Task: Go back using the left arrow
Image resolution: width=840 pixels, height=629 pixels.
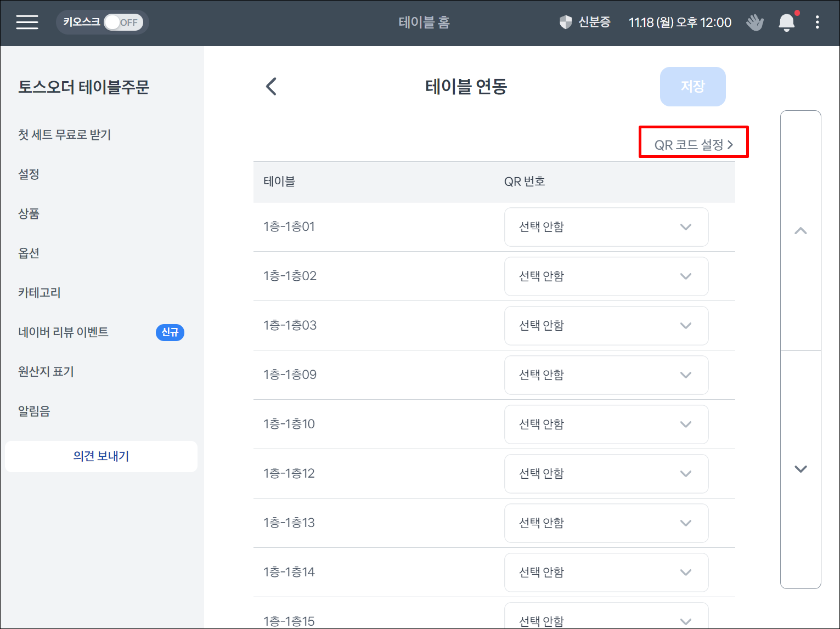Action: click(x=271, y=86)
